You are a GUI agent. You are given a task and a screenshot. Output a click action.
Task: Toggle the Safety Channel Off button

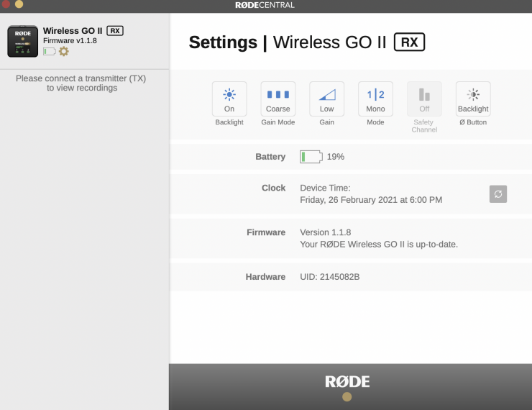tap(424, 99)
